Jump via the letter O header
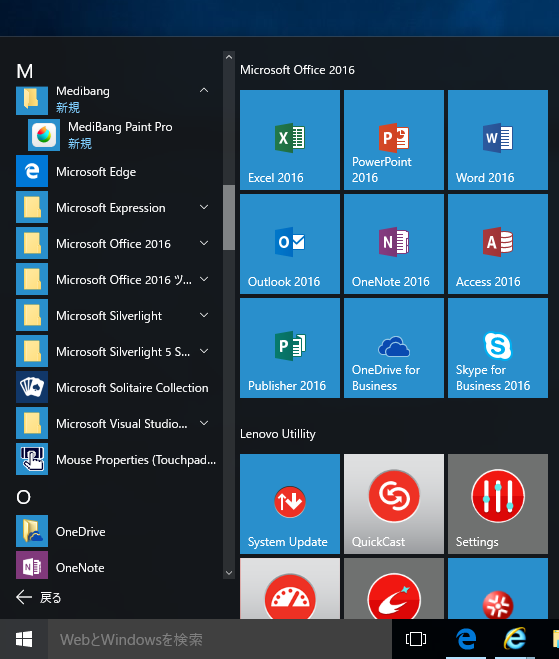This screenshot has width=559, height=659. pos(24,497)
